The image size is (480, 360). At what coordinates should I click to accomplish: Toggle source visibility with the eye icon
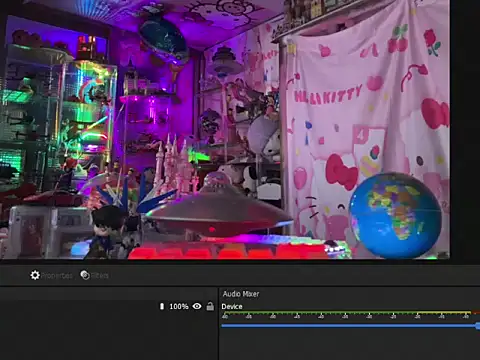(x=197, y=306)
